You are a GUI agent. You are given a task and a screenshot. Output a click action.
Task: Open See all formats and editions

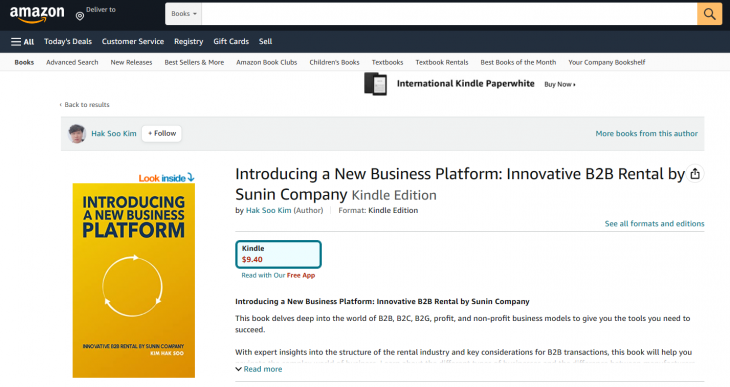pyautogui.click(x=654, y=224)
